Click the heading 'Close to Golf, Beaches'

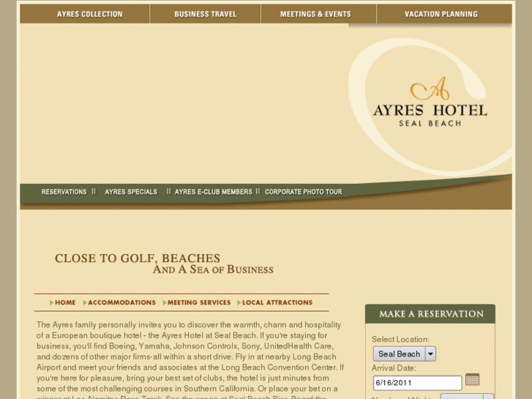pos(138,258)
